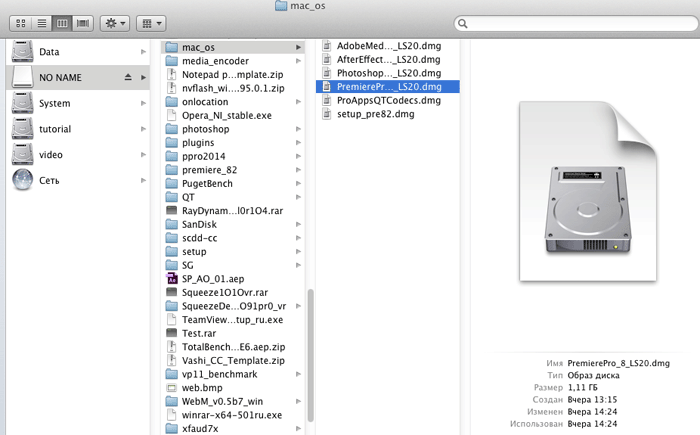
Task: Switch Finder to Cover Flow view
Action: coord(83,23)
